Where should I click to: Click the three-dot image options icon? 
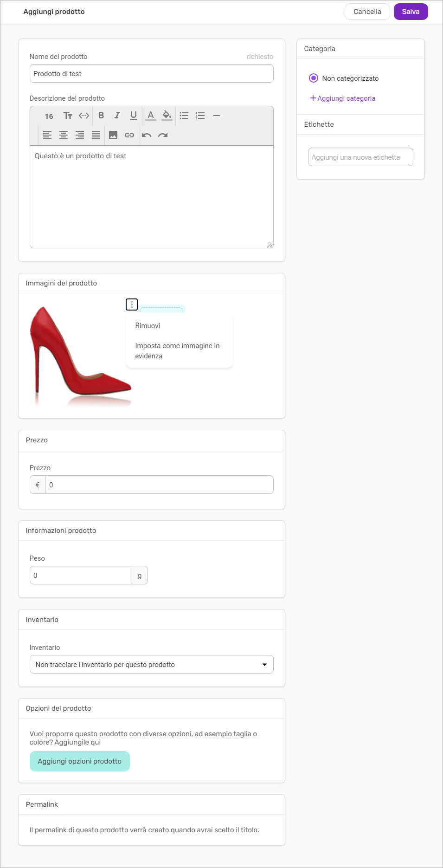coord(132,304)
